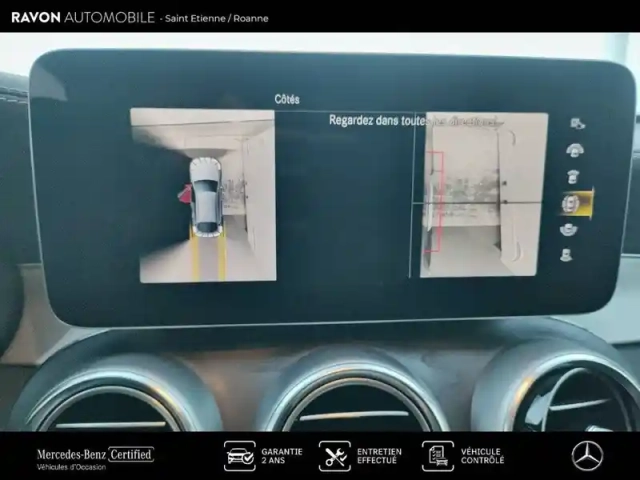This screenshot has height=480, width=640.
Task: Select the topmost camera view icon in sidebar
Action: point(577,124)
